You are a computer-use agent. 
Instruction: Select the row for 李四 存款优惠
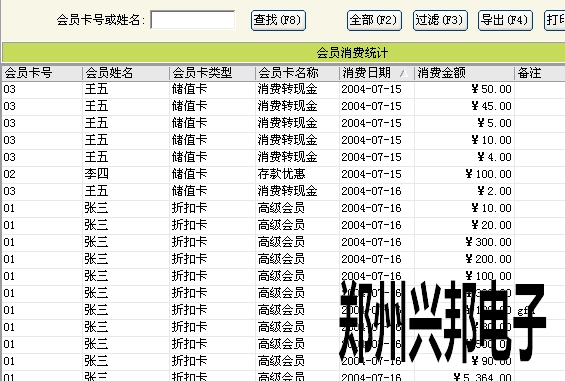pos(284,174)
